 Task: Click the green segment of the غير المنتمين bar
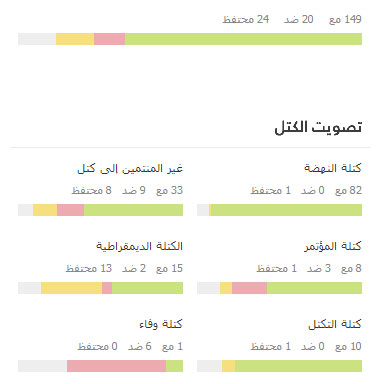click(x=133, y=210)
